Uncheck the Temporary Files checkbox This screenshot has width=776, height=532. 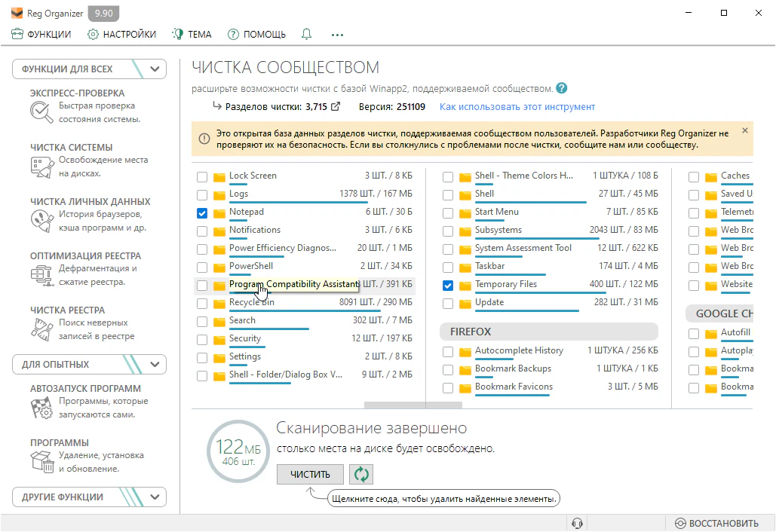(448, 286)
